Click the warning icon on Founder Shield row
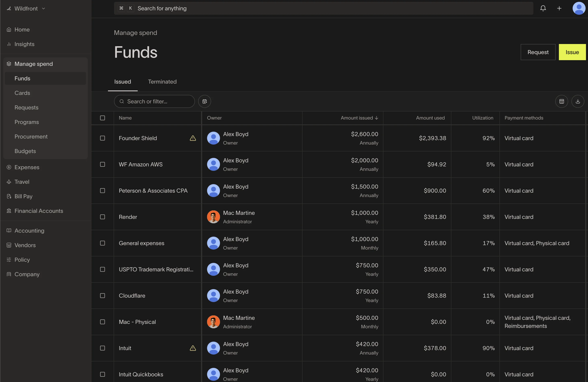Screen dimensions: 588x382 click(193, 138)
